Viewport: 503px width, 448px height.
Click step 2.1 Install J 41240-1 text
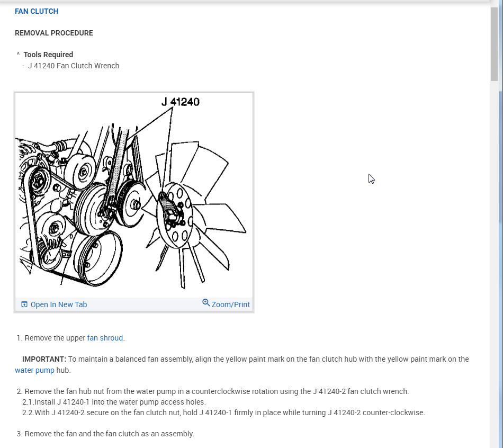coord(114,402)
